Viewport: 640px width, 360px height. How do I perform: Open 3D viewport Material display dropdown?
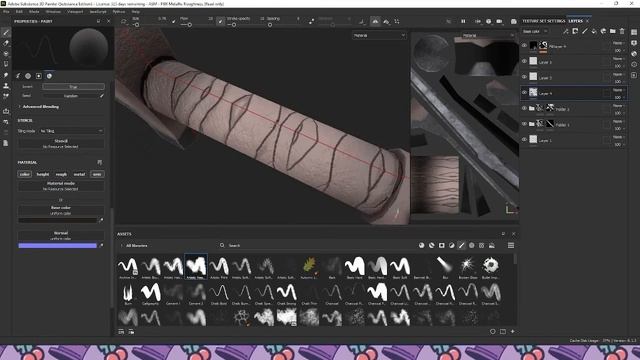point(379,36)
